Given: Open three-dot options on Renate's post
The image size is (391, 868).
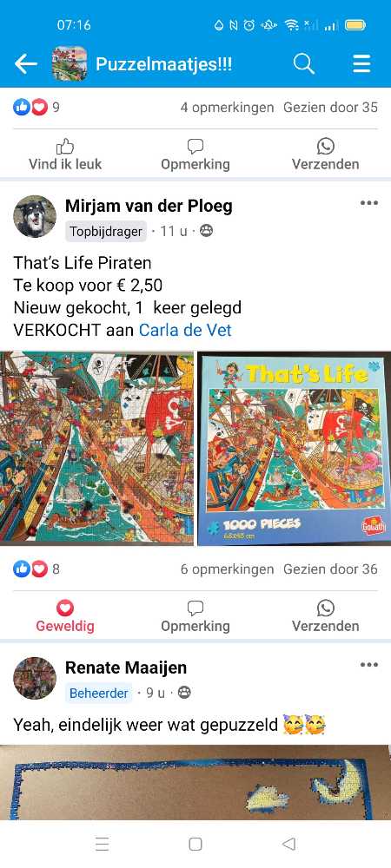Looking at the screenshot, I should click(x=369, y=664).
